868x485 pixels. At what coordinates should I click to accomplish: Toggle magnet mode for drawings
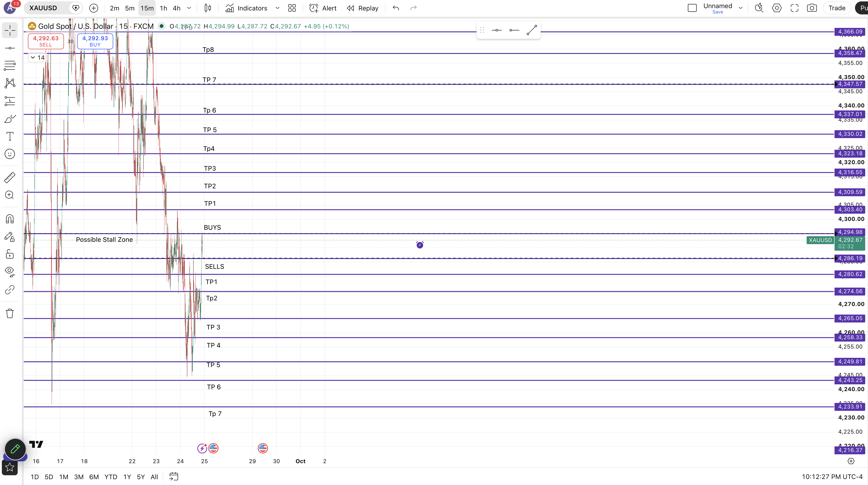(10, 219)
